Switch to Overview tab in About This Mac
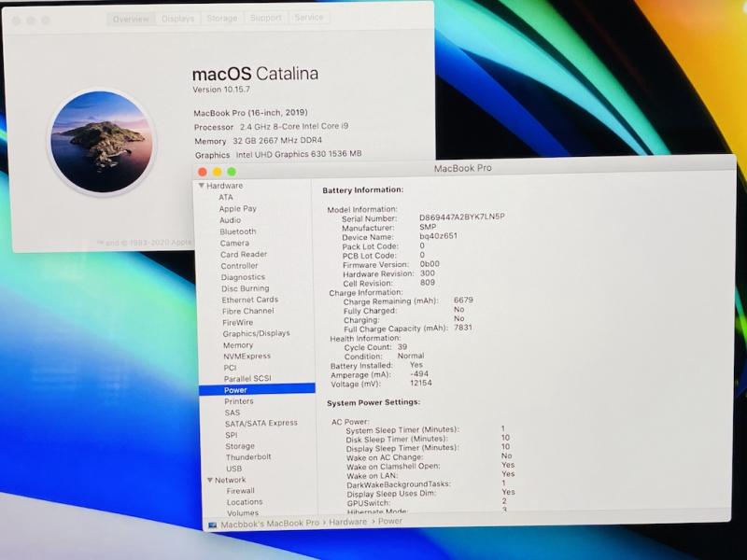Image resolution: width=747 pixels, height=560 pixels. tap(131, 19)
